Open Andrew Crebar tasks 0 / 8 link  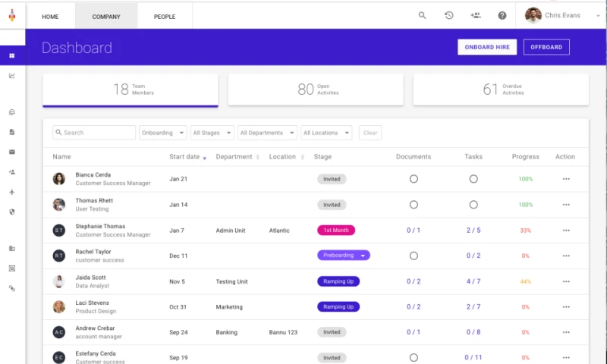(473, 332)
